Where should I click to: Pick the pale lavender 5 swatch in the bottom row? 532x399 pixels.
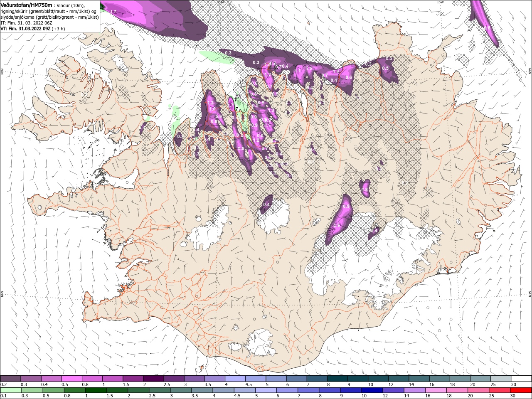click(265, 390)
